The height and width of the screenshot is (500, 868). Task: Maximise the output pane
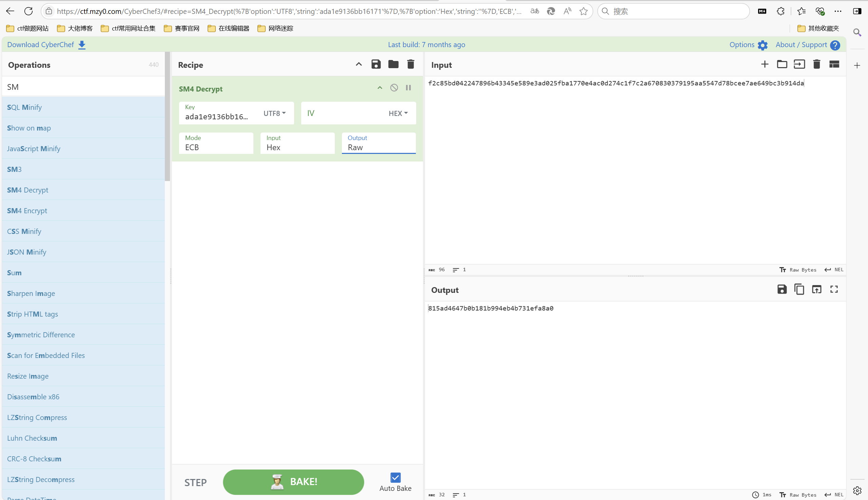(x=834, y=289)
